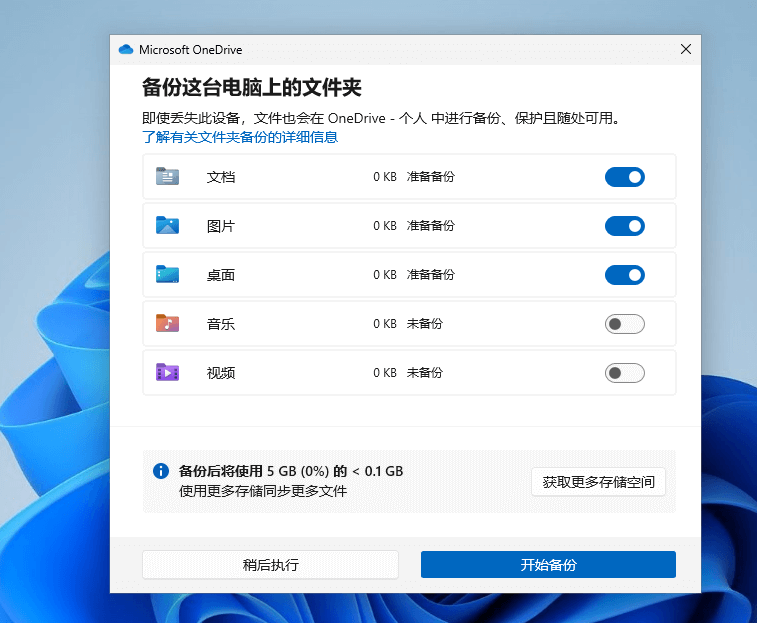Click the Music (音乐) folder icon
757x623 pixels.
pyautogui.click(x=167, y=324)
